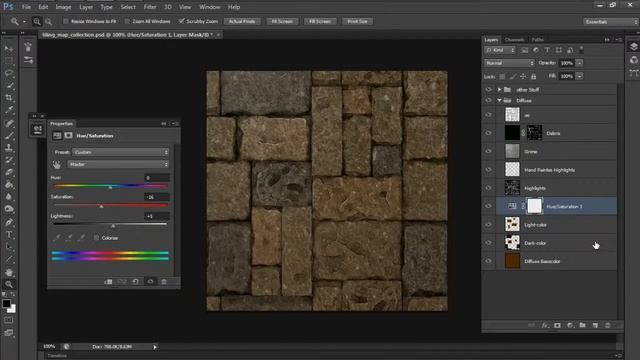Open the Normal blend mode dropdown
The height and width of the screenshot is (360, 640).
[x=509, y=63]
